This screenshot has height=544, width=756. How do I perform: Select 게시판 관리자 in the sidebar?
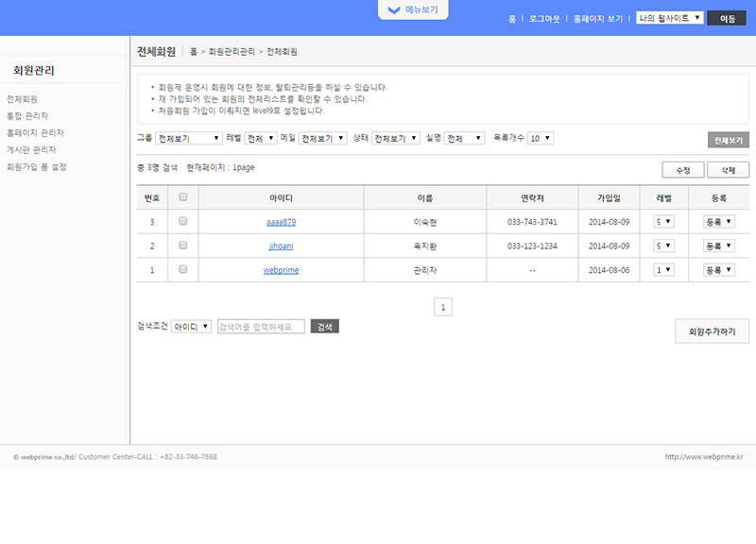(x=31, y=150)
